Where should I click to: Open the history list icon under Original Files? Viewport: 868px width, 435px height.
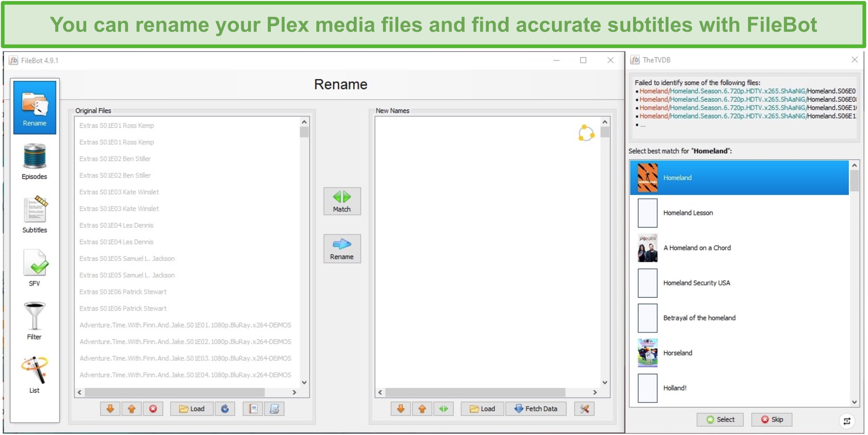253,409
